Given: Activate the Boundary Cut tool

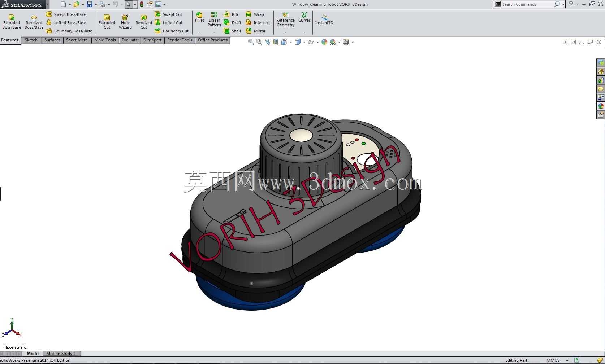Looking at the screenshot, I should coord(172,31).
